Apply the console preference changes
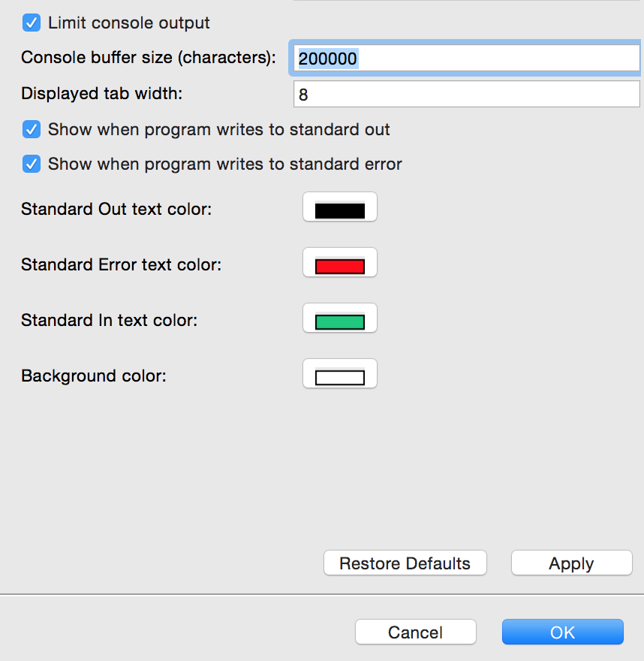 [x=571, y=563]
